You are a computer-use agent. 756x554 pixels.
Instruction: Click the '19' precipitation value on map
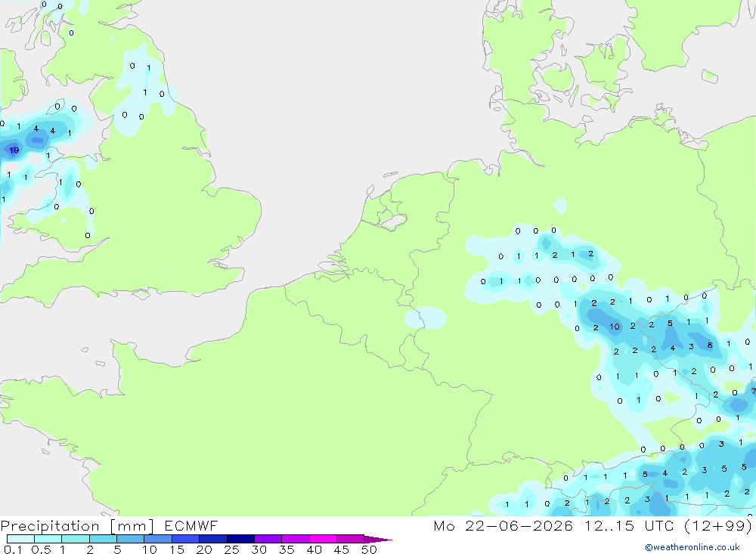[14, 150]
